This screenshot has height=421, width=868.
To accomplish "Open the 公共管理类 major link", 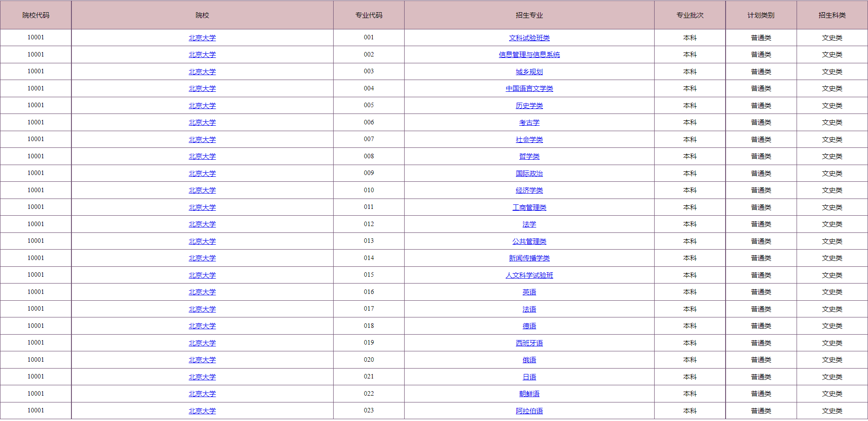I will (529, 241).
